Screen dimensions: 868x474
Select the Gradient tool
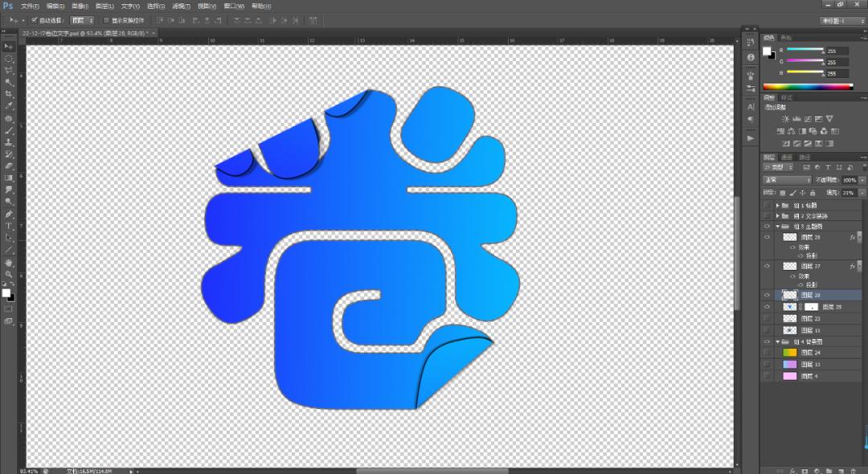pos(8,178)
